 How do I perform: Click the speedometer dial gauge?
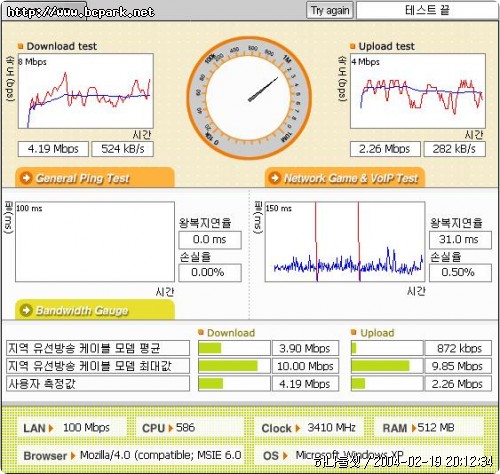click(x=249, y=98)
